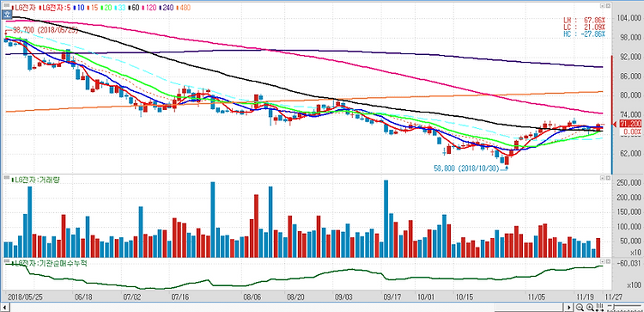
Task: Click the 07/16 date axis label
Action: point(180,296)
